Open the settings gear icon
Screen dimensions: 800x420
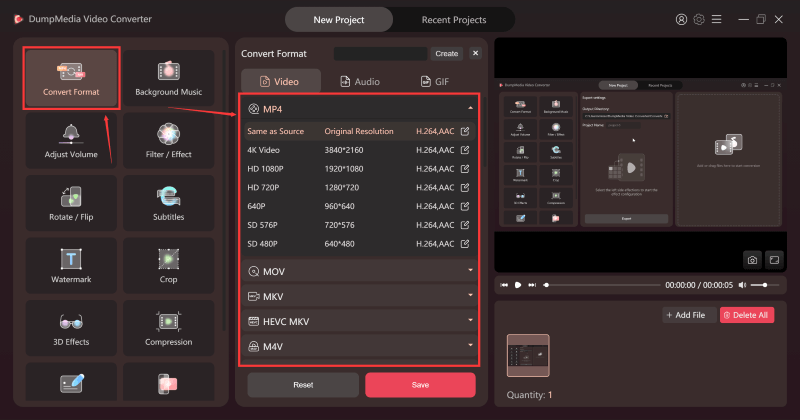click(699, 19)
